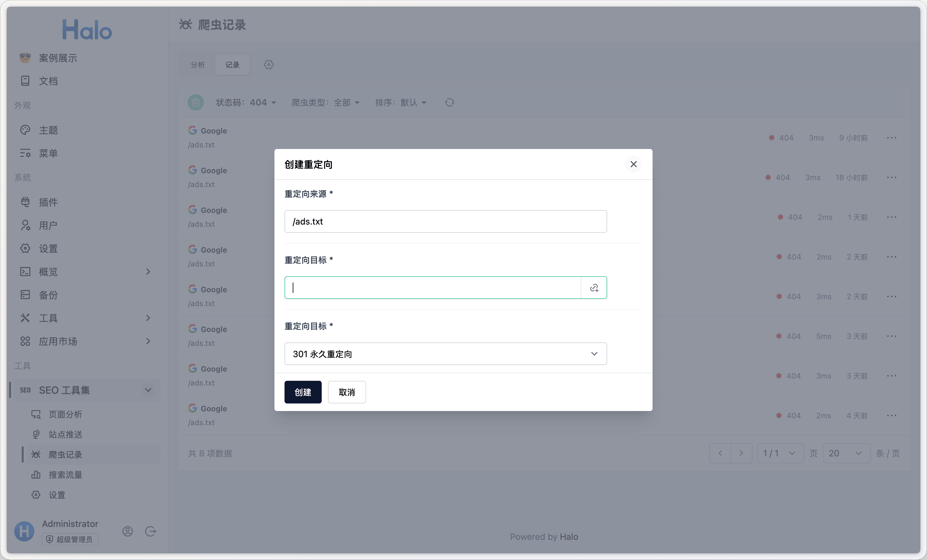
Task: Open 排序: 默认 dropdown
Action: click(x=401, y=102)
